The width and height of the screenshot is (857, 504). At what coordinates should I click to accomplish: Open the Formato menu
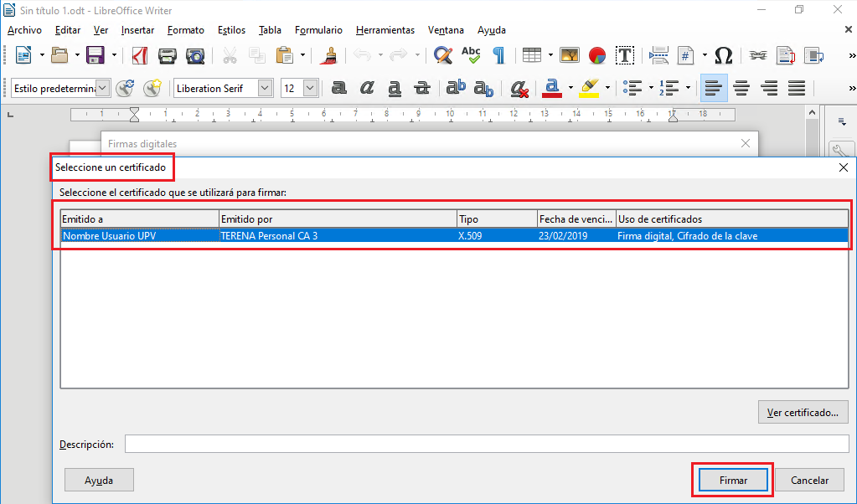coord(185,30)
